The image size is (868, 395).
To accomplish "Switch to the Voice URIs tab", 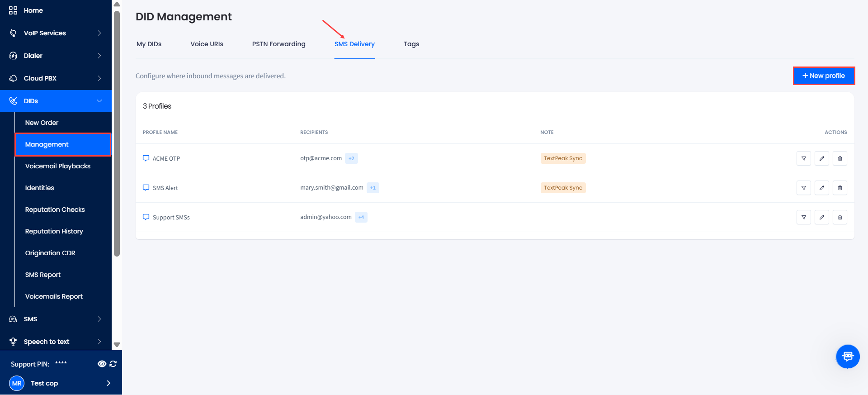I will point(207,44).
